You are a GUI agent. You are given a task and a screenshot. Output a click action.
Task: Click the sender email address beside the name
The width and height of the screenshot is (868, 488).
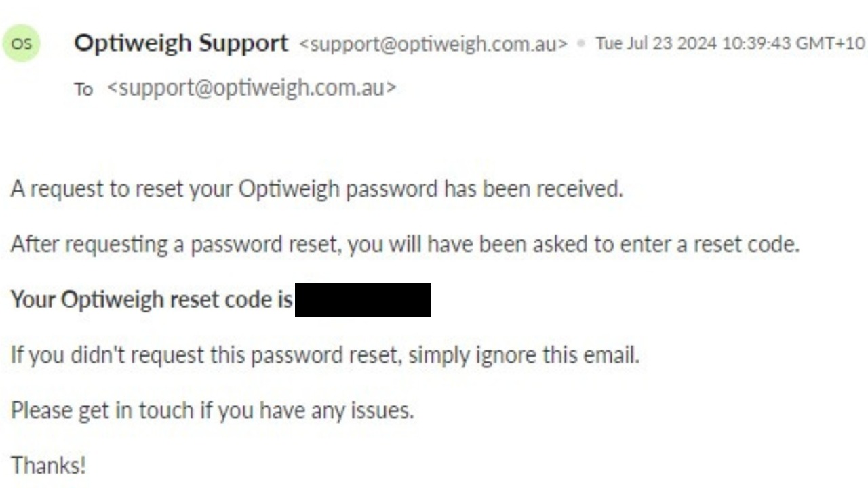(x=433, y=44)
